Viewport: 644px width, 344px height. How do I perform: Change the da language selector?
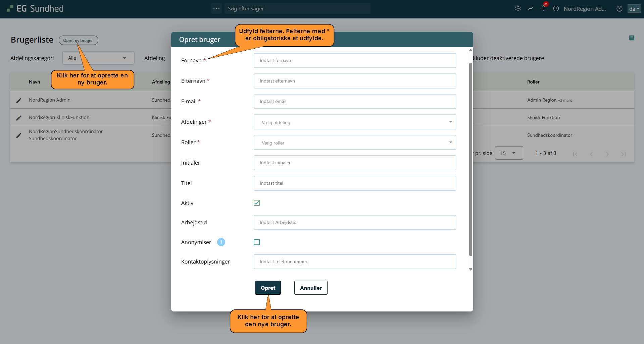click(634, 9)
